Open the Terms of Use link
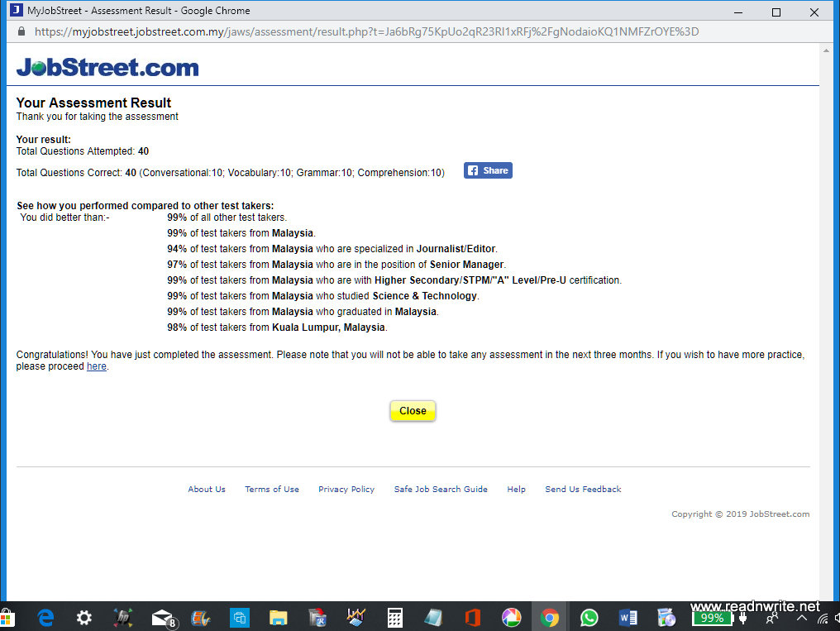The image size is (840, 631). (272, 489)
